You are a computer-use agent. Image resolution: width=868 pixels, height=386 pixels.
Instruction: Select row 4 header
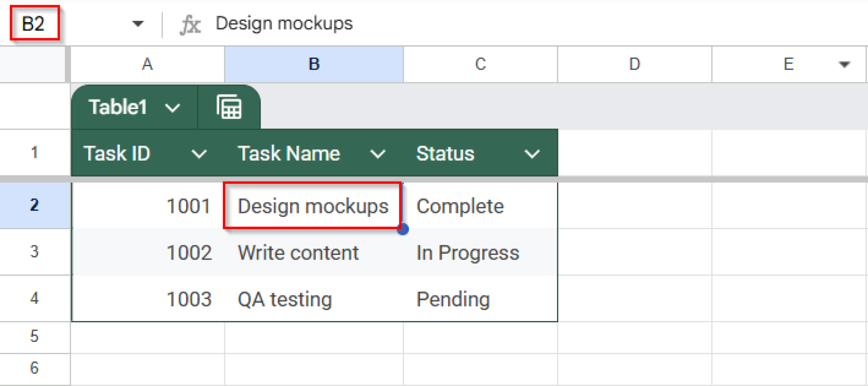tap(34, 299)
